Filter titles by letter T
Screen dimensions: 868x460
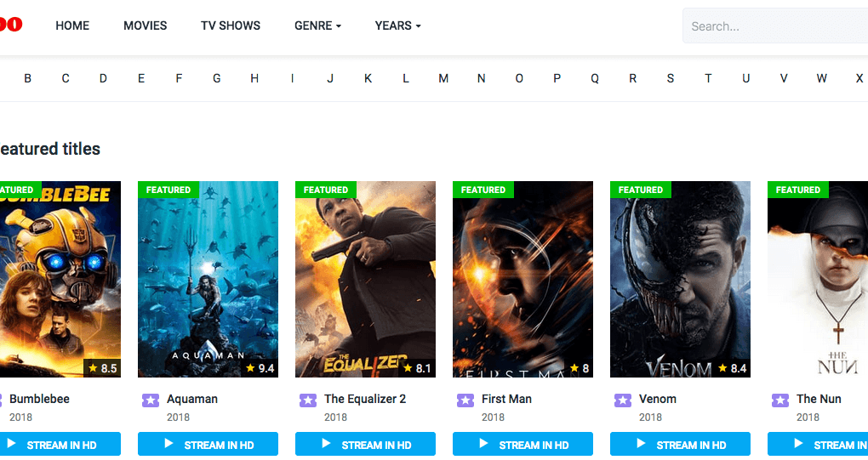point(708,78)
